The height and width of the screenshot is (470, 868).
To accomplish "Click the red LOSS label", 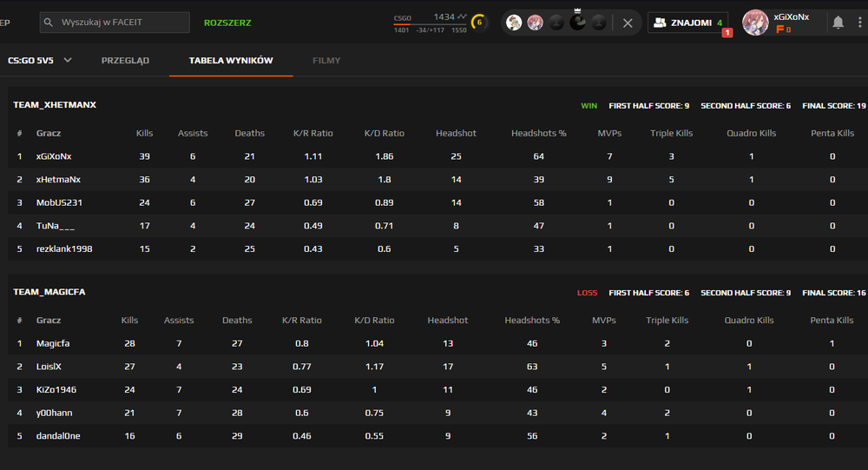I will (588, 293).
